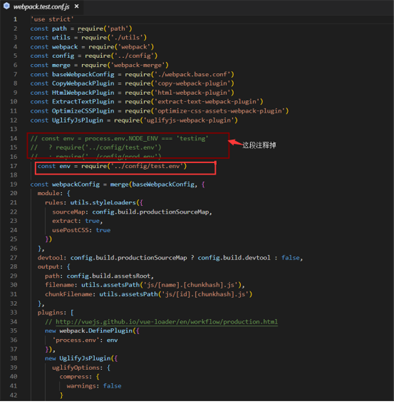
Task: Place cursor on require('path') line
Action: coord(81,29)
